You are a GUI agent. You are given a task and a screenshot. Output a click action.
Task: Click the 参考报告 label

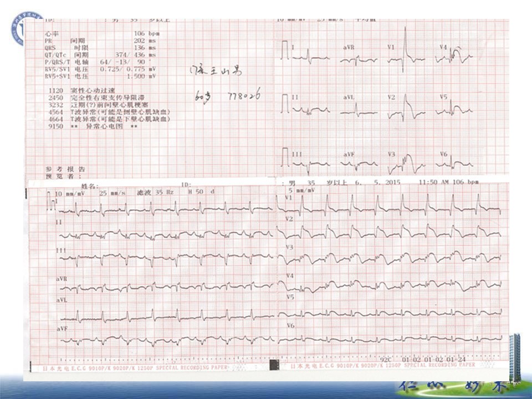65,169
